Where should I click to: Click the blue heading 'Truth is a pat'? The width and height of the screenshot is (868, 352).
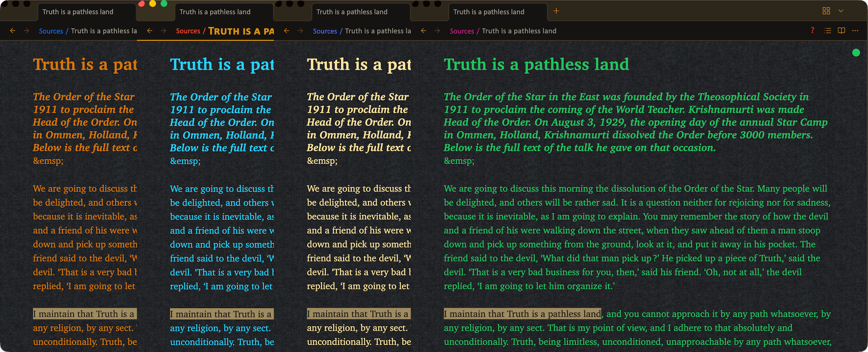222,65
